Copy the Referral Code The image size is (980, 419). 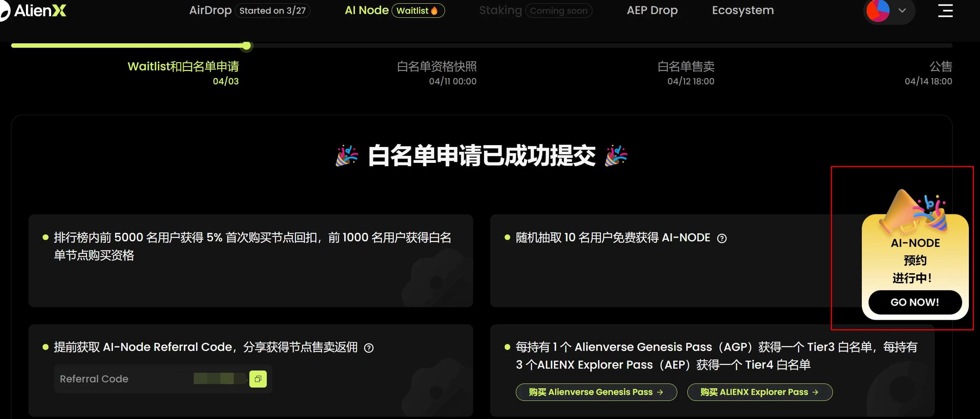258,379
